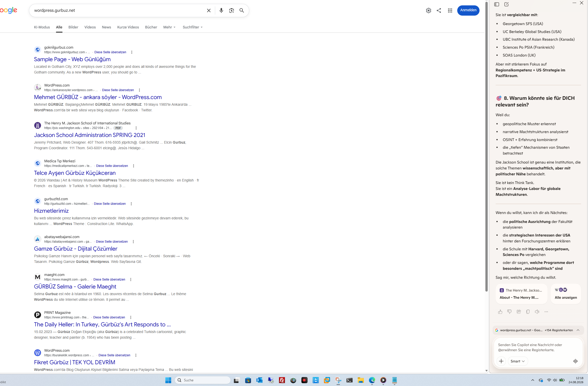Image resolution: width=588 pixels, height=386 pixels.
Task: Open the 'Telce Ayşen Gürbüz Küçükceran' result
Action: pyautogui.click(x=75, y=173)
